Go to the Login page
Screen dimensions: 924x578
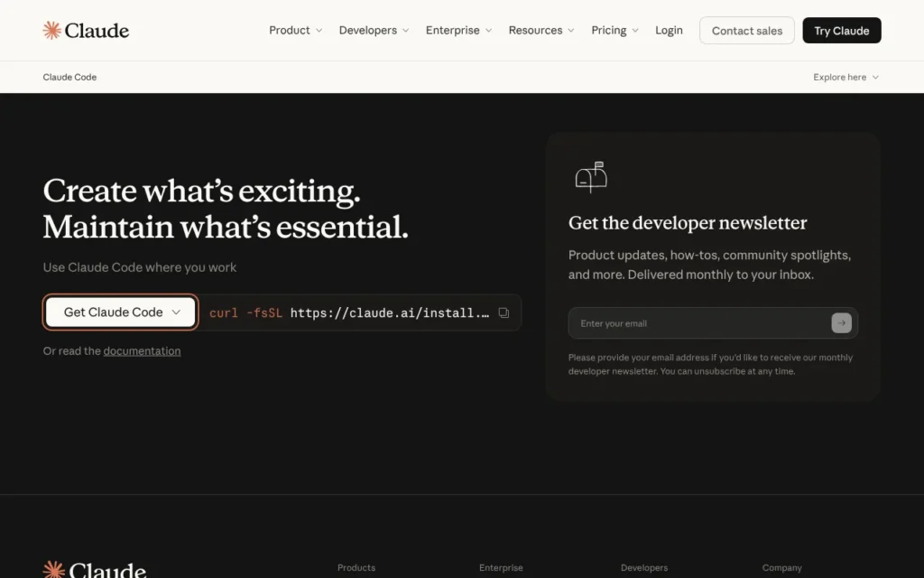click(669, 30)
